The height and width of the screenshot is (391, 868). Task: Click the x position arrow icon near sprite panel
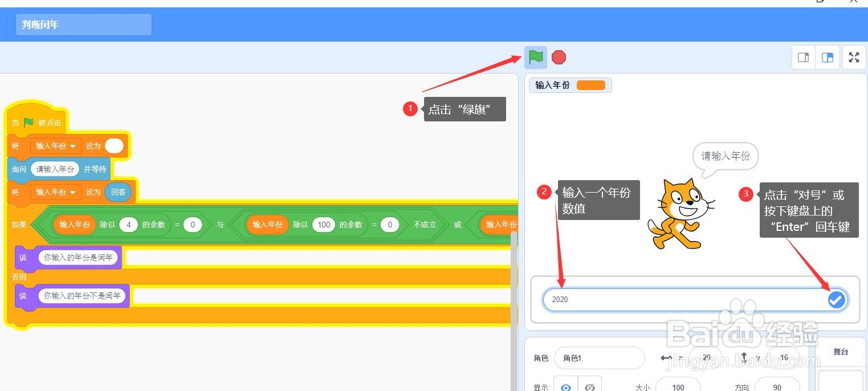[x=666, y=357]
